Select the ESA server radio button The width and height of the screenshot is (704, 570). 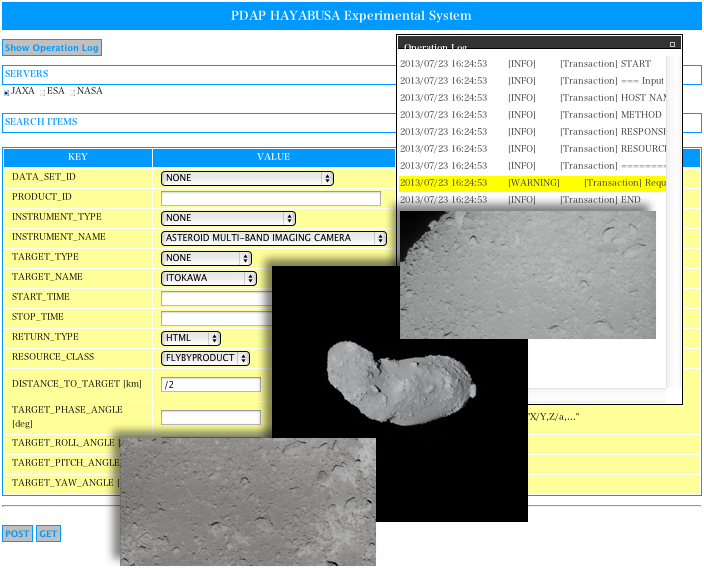click(42, 92)
